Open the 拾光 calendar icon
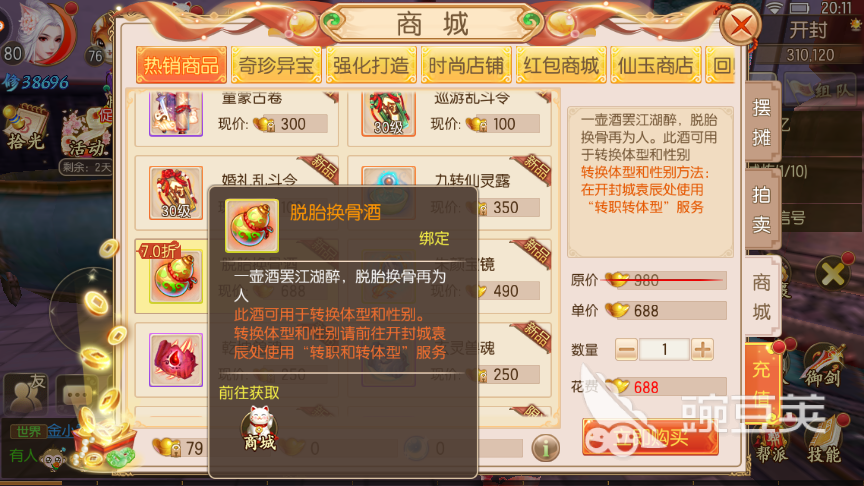Viewport: 864px width, 486px height. [x=25, y=128]
